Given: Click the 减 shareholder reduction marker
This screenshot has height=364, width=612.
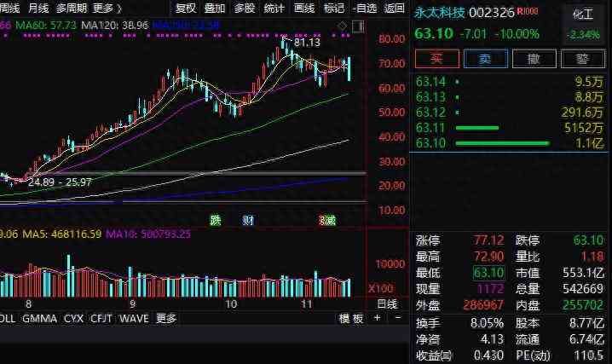Looking at the screenshot, I should pyautogui.click(x=327, y=221).
